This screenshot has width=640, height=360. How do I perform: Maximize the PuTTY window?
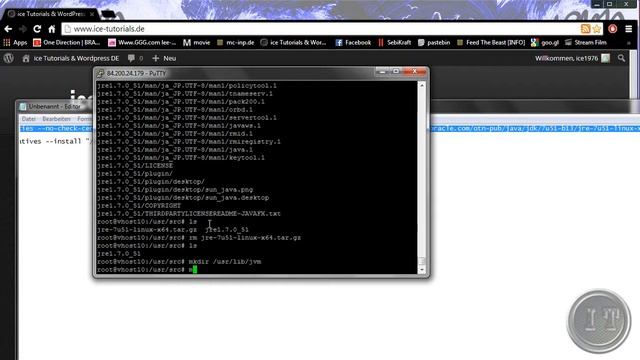click(396, 72)
